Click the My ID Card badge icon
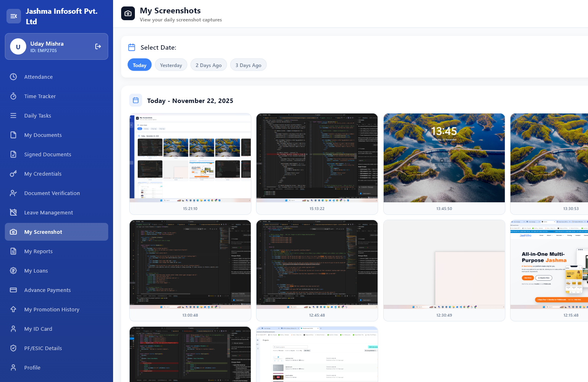 click(13, 329)
